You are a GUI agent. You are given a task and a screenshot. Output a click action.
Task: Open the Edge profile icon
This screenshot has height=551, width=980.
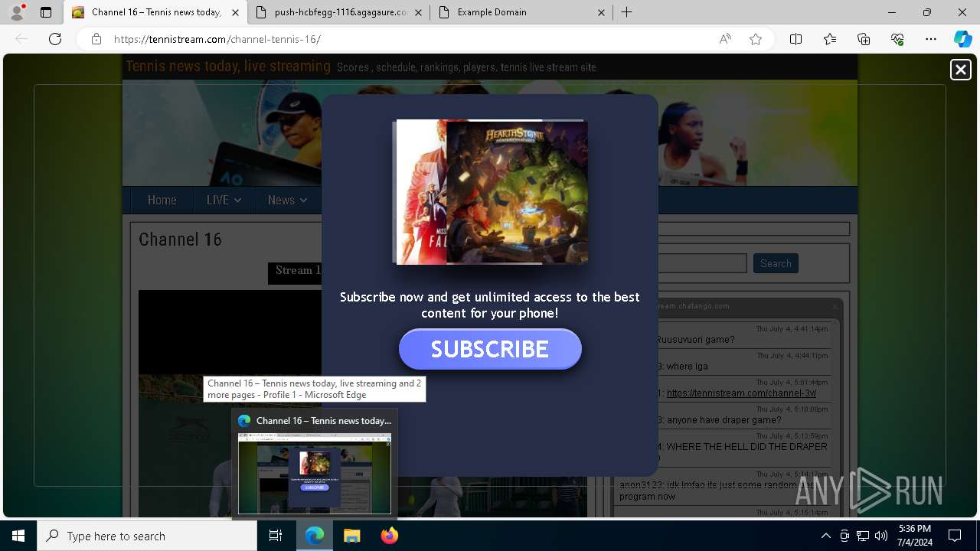[x=17, y=12]
